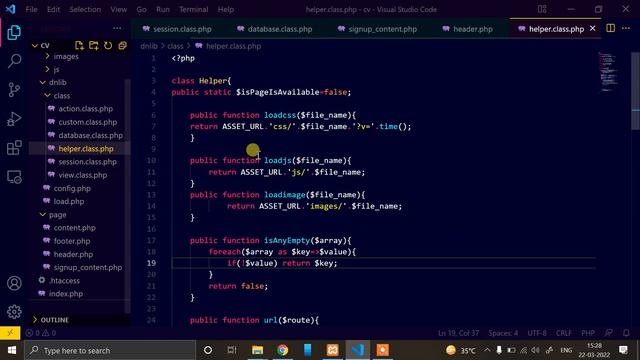The height and width of the screenshot is (360, 640).
Task: Open .htaccess file in explorer
Action: (64, 280)
